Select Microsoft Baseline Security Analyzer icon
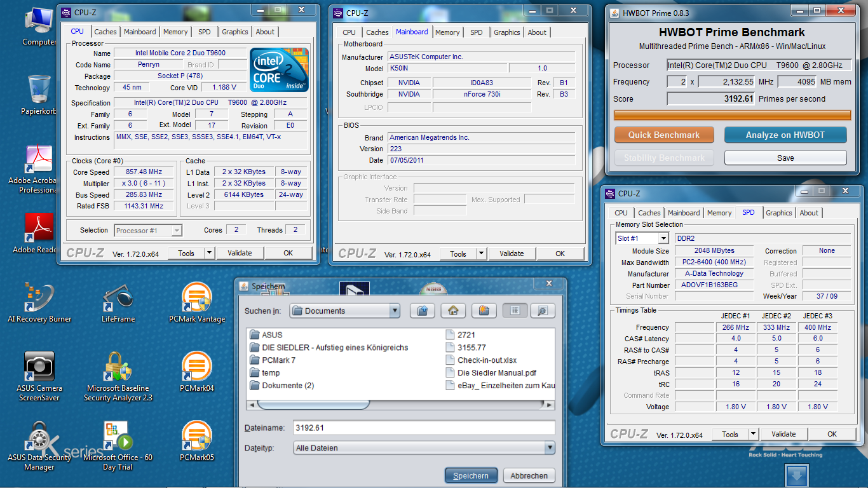 click(x=118, y=376)
